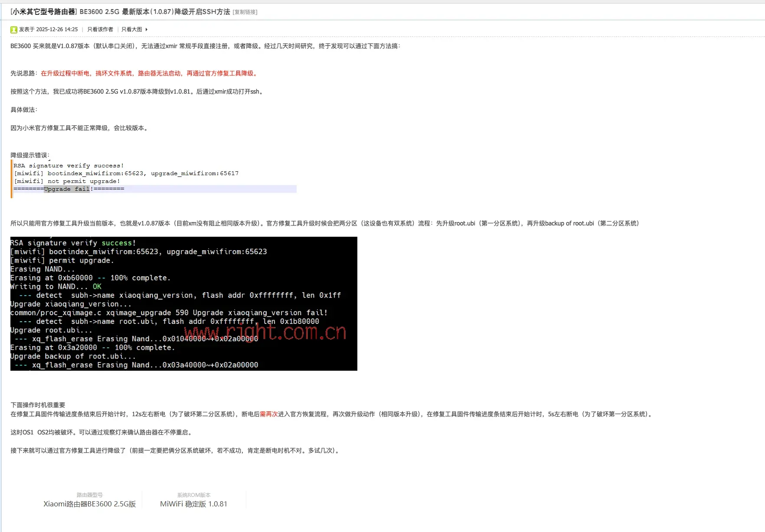The height and width of the screenshot is (532, 765).
Task: Click the 具体做法 paragraph heading
Action: pos(24,110)
